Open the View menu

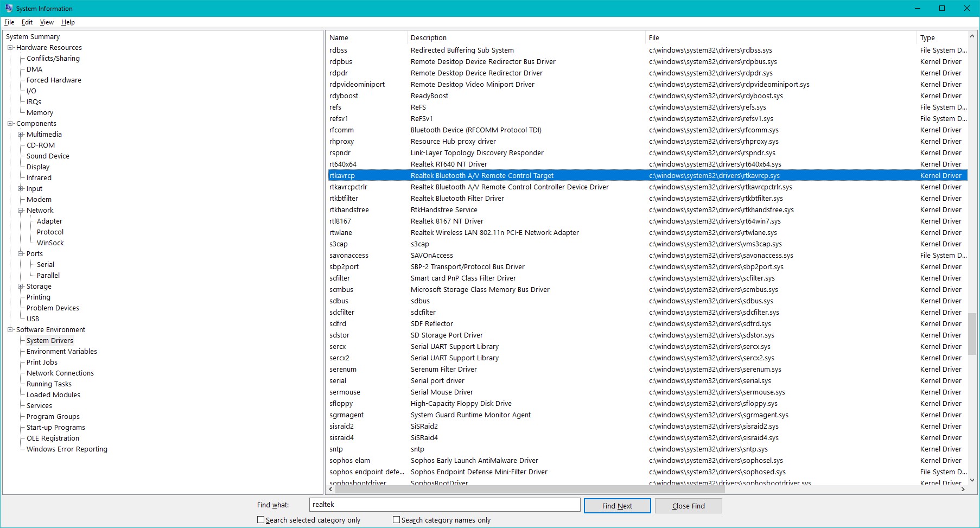[x=47, y=22]
